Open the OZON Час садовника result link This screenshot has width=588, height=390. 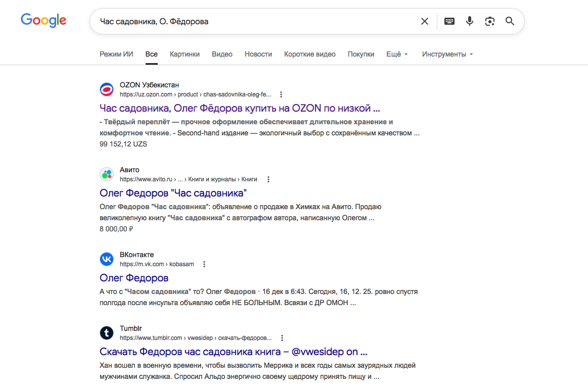click(240, 108)
